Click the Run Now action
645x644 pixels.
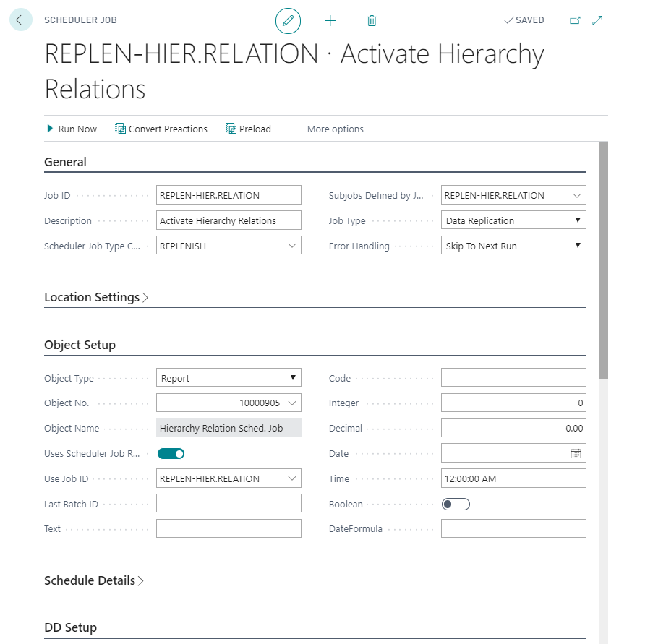(x=71, y=129)
